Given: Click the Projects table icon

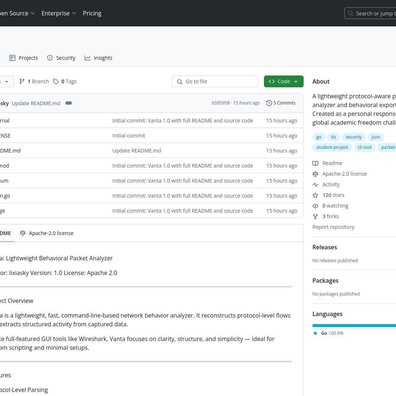Looking at the screenshot, I should [12, 58].
